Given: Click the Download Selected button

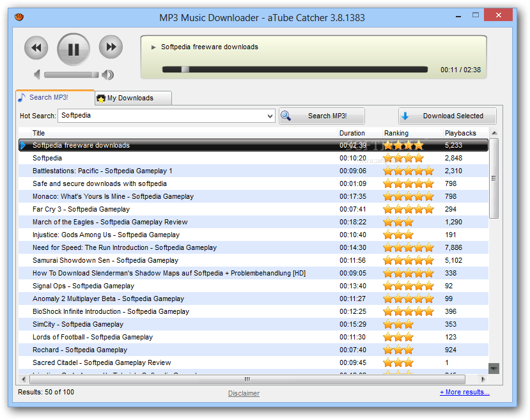Looking at the screenshot, I should (x=447, y=116).
